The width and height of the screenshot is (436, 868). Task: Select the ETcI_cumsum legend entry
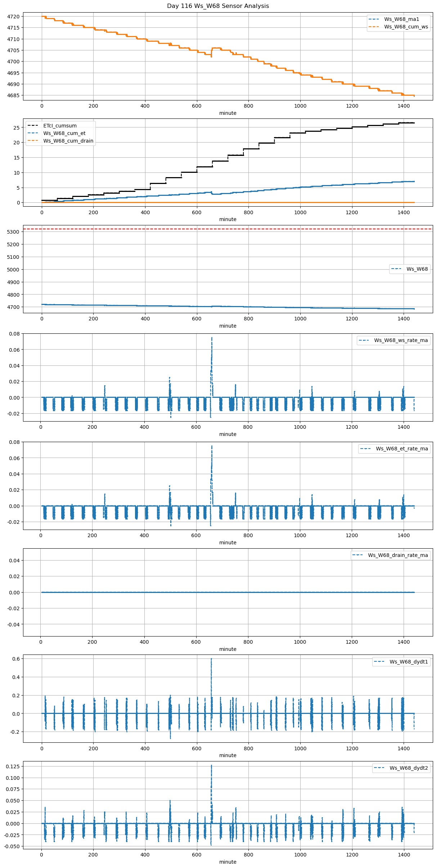[60, 126]
